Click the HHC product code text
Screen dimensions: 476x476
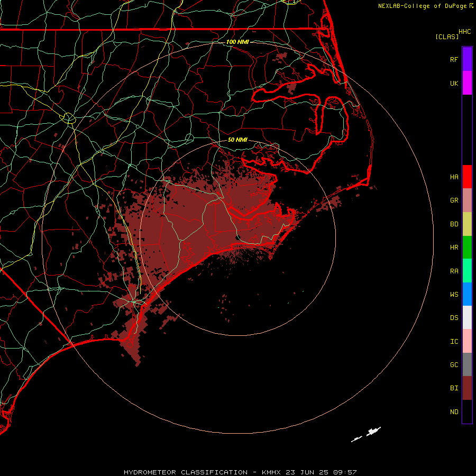(x=465, y=32)
